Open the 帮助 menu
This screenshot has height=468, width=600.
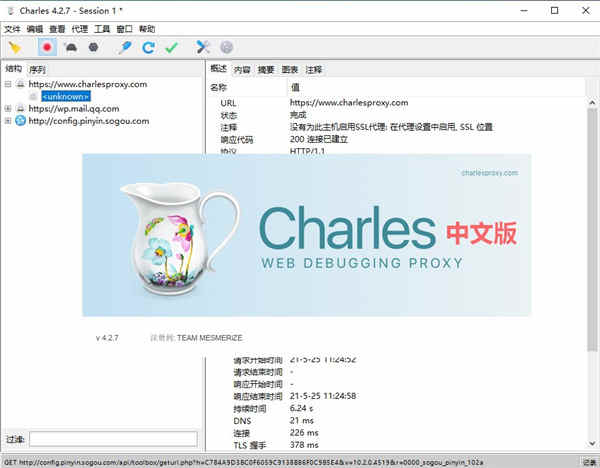coord(147,29)
